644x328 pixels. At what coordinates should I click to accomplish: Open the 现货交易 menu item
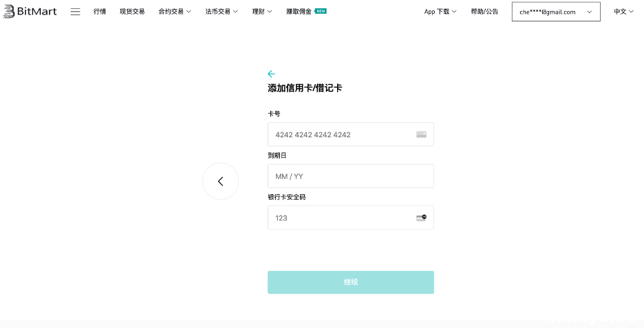pyautogui.click(x=132, y=12)
